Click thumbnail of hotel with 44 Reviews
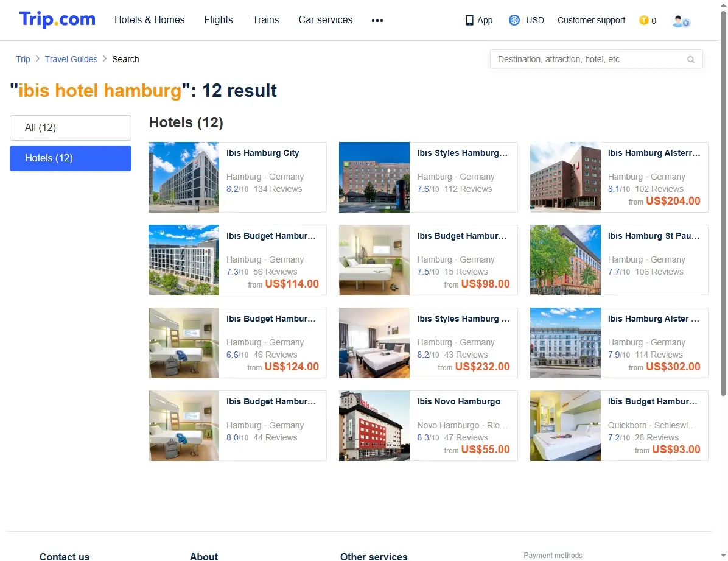 click(184, 426)
